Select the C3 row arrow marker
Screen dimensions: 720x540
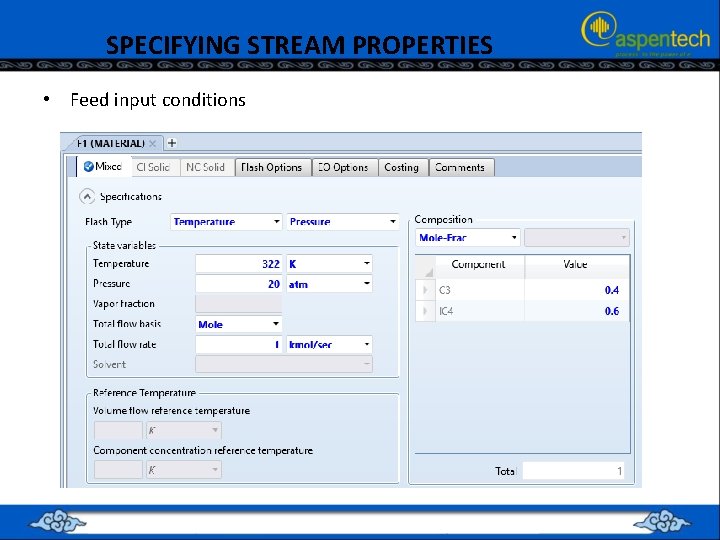click(425, 290)
